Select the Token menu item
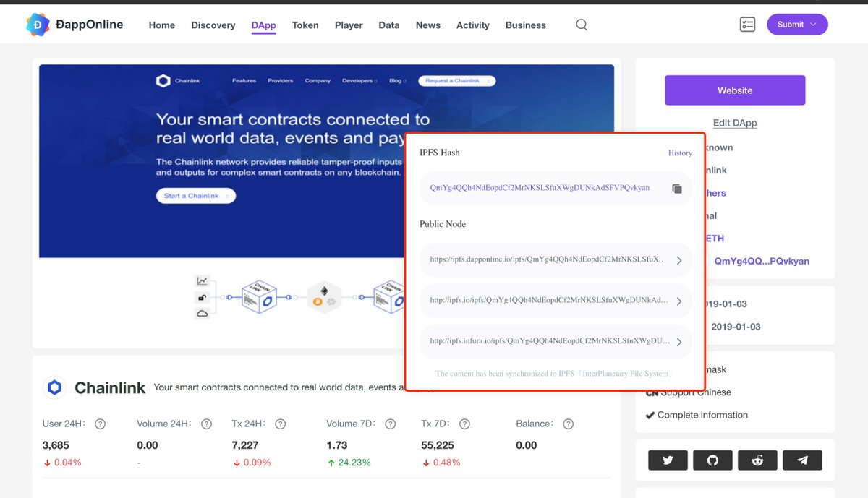 305,25
